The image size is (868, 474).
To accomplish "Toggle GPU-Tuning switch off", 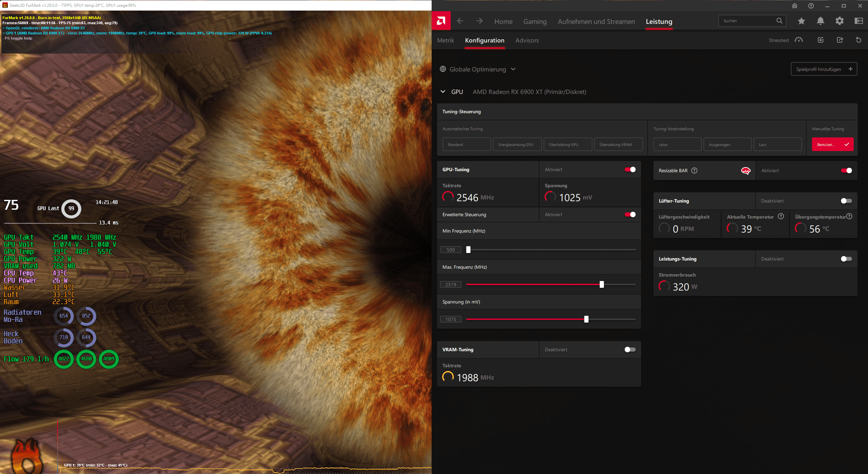I will pyautogui.click(x=630, y=169).
